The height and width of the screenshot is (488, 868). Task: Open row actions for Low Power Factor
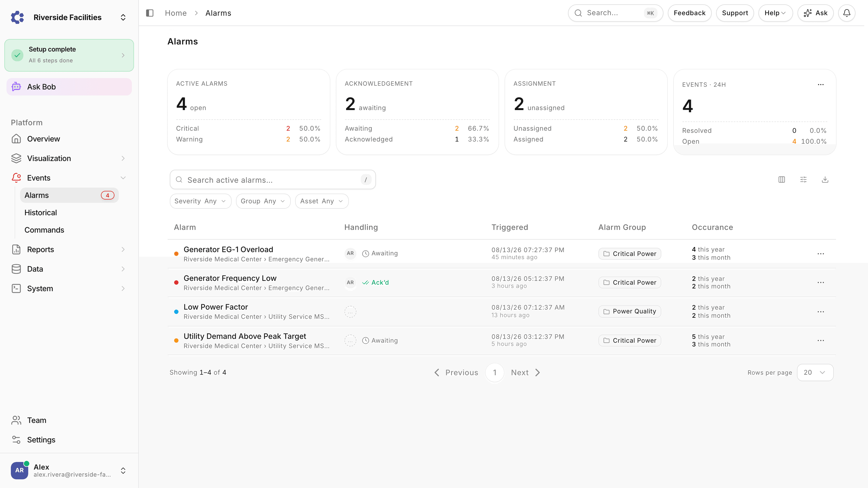(821, 312)
